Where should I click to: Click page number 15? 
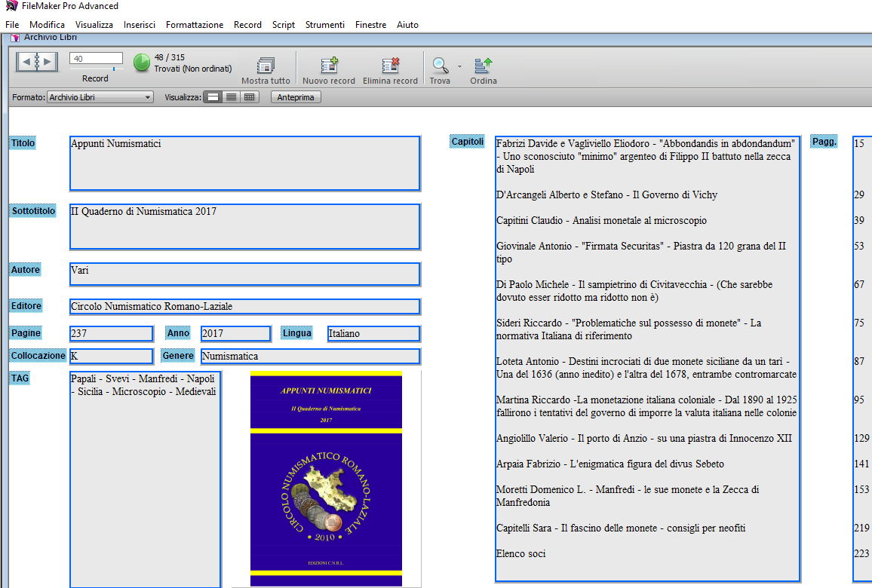coord(859,143)
